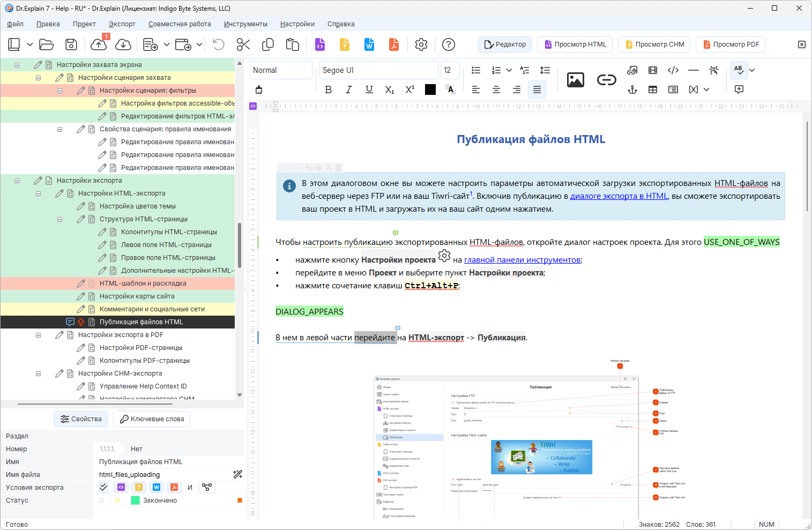This screenshot has width=812, height=530.
Task: Click the cut scissors icon
Action: [x=243, y=44]
